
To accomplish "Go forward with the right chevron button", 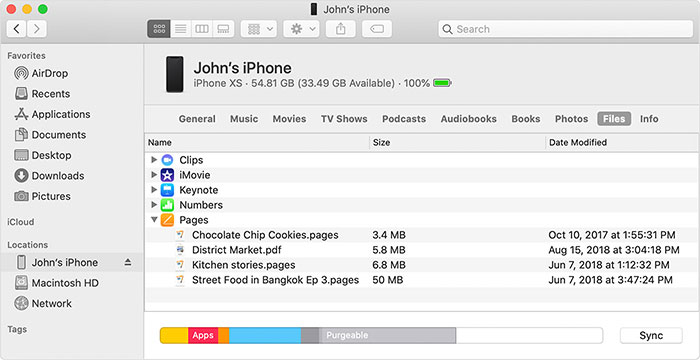I will [x=37, y=29].
